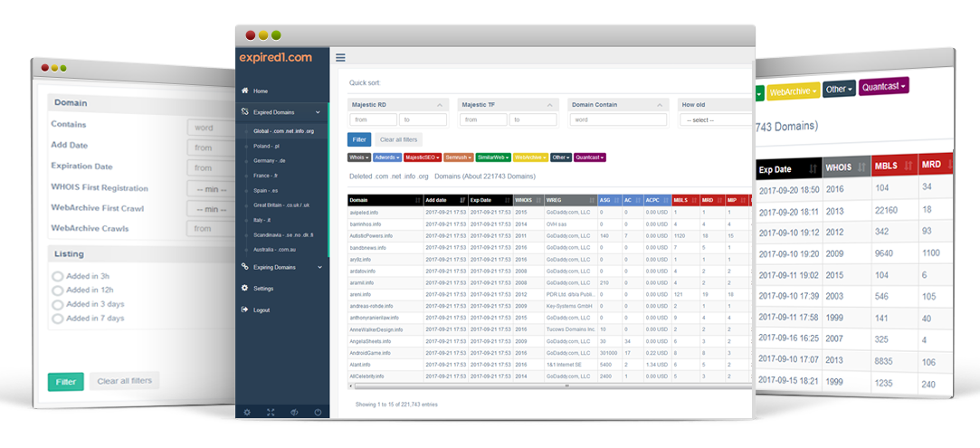Viewport: 980px width, 448px height.
Task: Select the Added in 12h radio button
Action: point(58,291)
